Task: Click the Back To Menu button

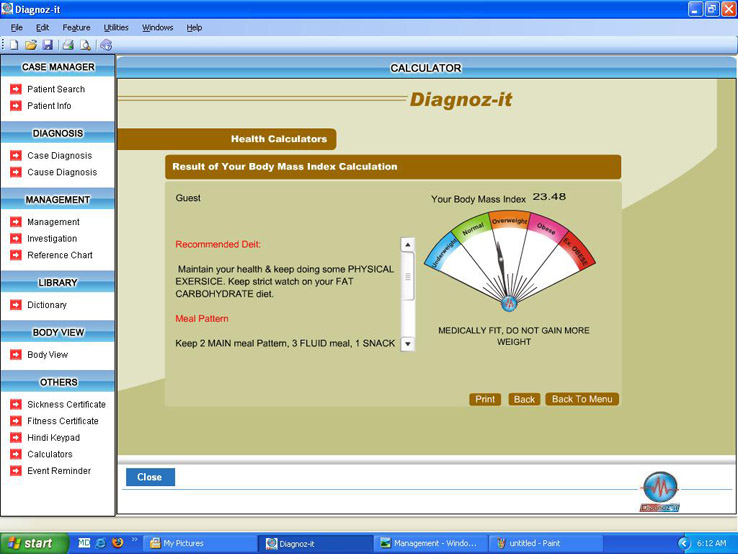Action: point(582,399)
